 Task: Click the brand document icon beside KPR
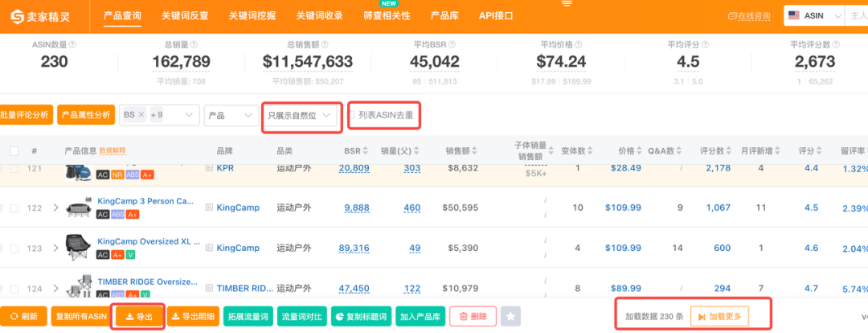coord(209,168)
